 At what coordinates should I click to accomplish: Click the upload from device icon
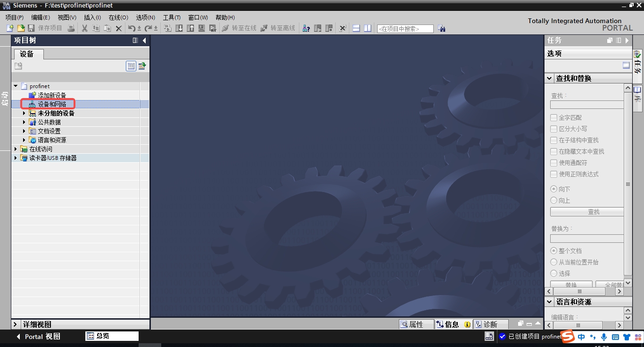point(190,28)
